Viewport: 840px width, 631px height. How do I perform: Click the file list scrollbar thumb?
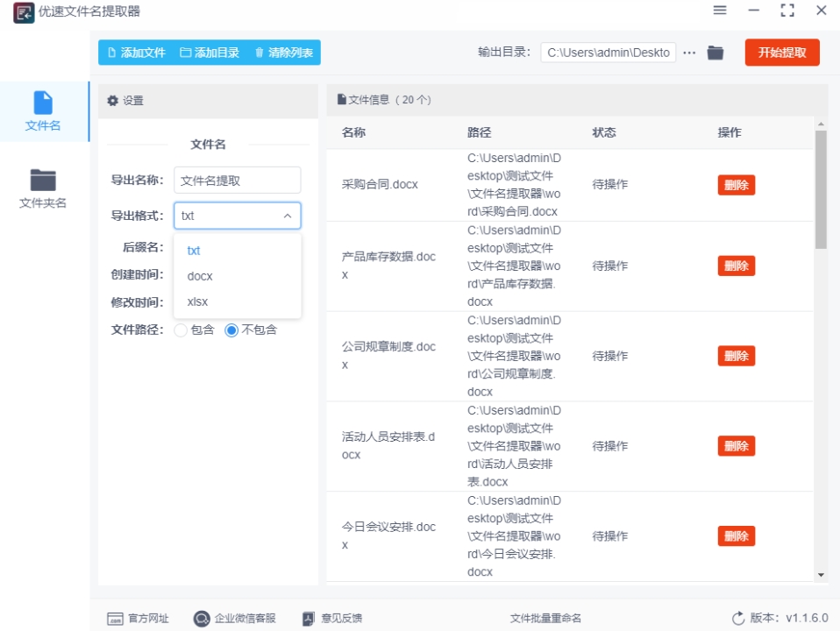[x=821, y=189]
